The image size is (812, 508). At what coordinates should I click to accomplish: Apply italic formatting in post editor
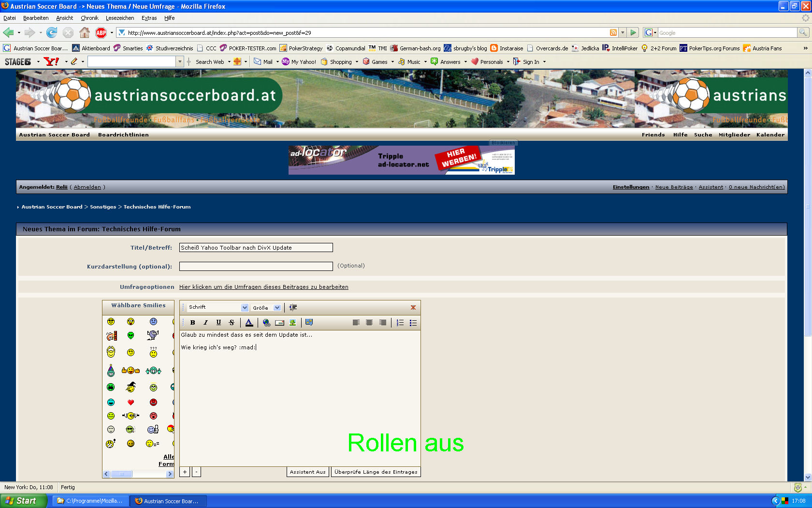[x=205, y=323]
